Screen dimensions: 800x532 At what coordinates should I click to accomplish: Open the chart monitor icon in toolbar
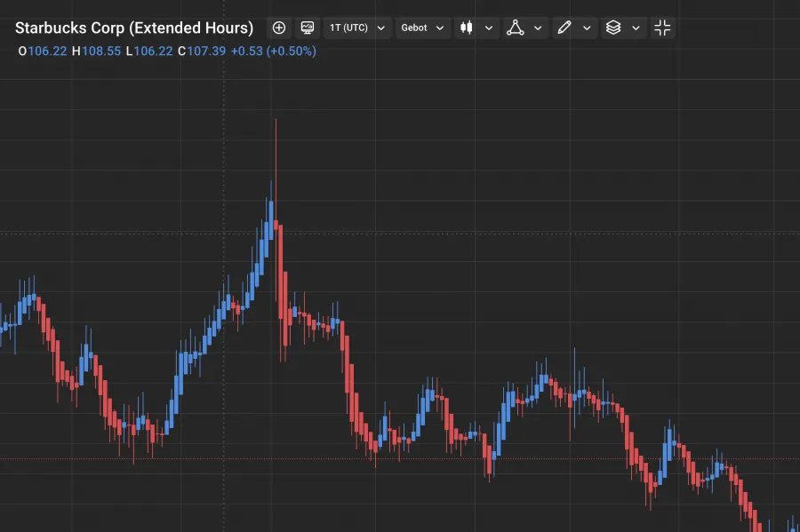[x=307, y=28]
